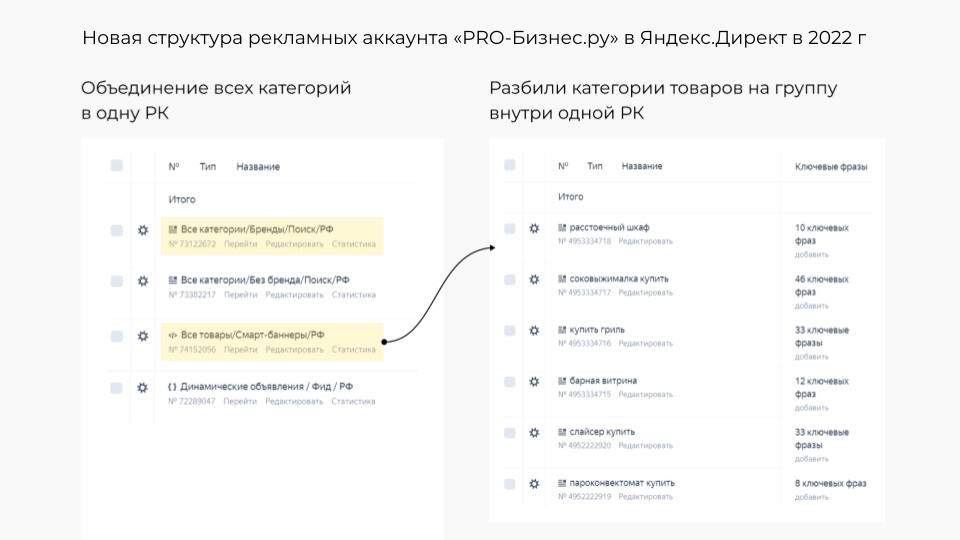This screenshot has height=540, width=960.
Task: Open campaign Все категории/Бренды/Поиск/РФ
Action: tap(257, 229)
